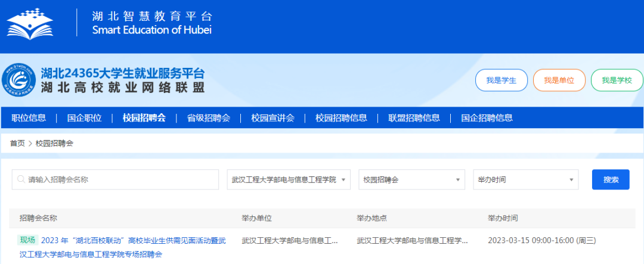Click the green 现场 tag
644x264 pixels.
point(27,240)
